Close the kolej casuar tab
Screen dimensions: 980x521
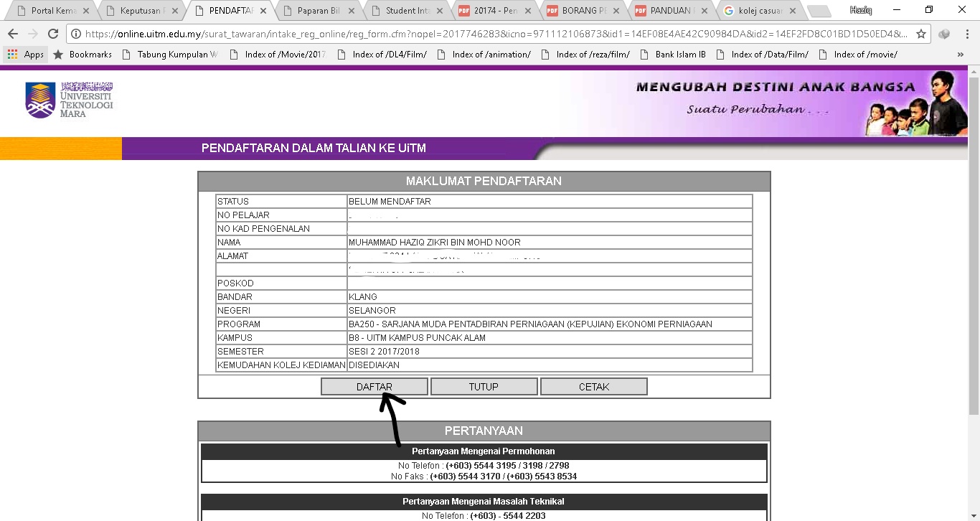point(792,11)
